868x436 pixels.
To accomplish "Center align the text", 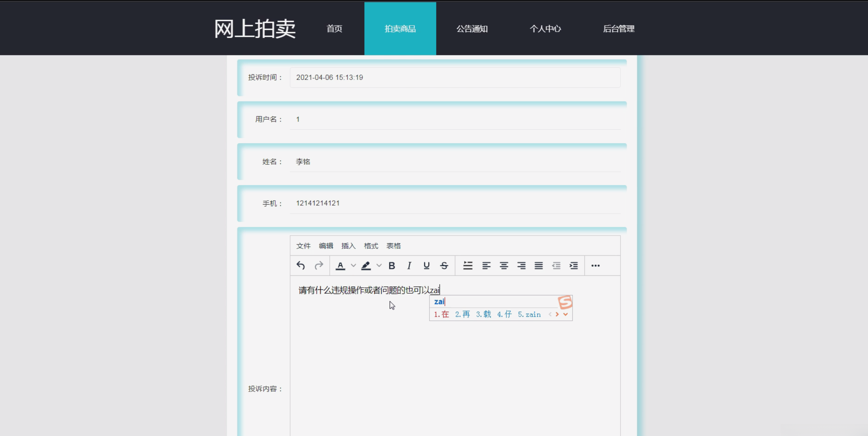I will pyautogui.click(x=504, y=266).
